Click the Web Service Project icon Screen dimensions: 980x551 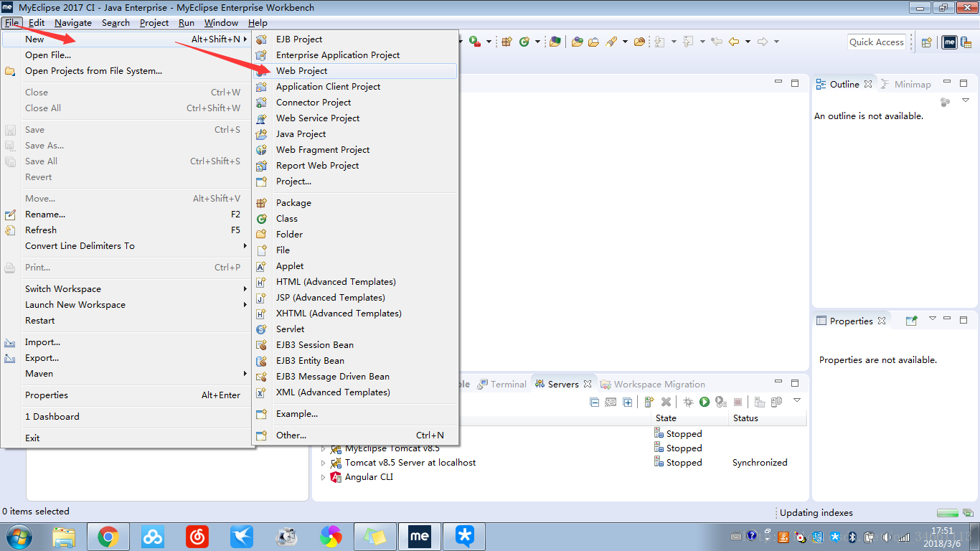click(x=262, y=118)
